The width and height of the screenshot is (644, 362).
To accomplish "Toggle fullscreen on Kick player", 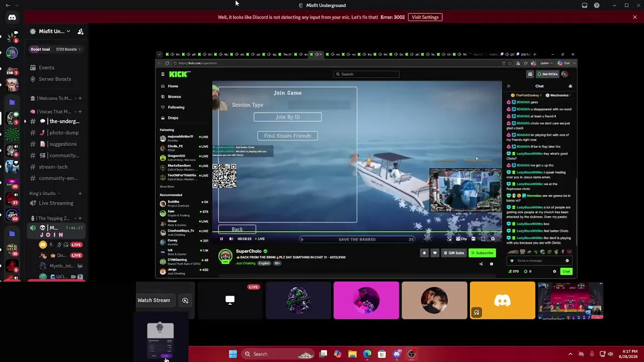I will click(483, 239).
